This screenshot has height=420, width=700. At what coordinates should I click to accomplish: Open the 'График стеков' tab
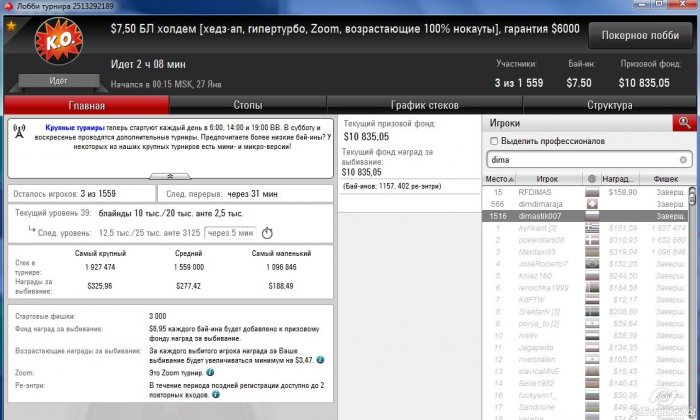(x=425, y=105)
